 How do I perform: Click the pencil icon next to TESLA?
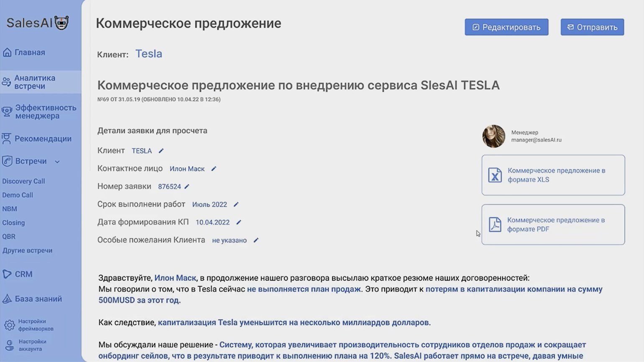pos(161,151)
